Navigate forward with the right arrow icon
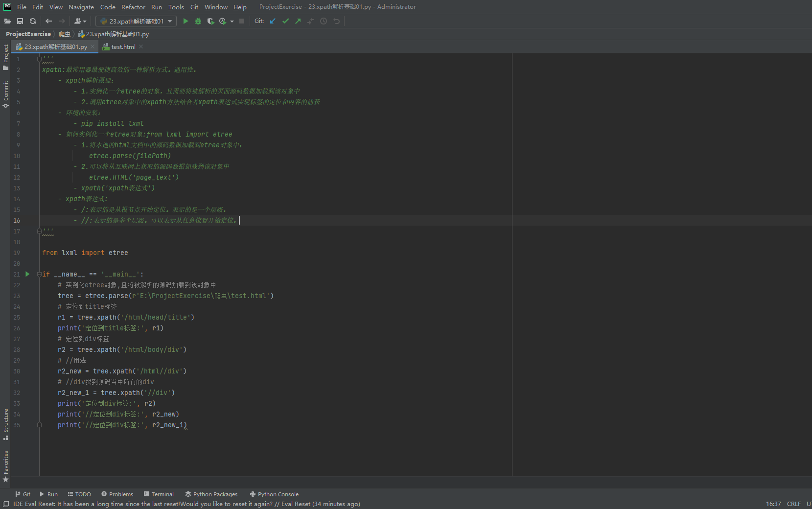 coord(62,21)
